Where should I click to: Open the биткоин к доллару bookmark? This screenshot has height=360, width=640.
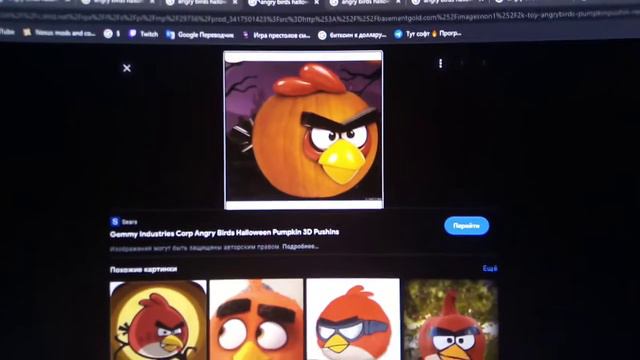pyautogui.click(x=352, y=35)
